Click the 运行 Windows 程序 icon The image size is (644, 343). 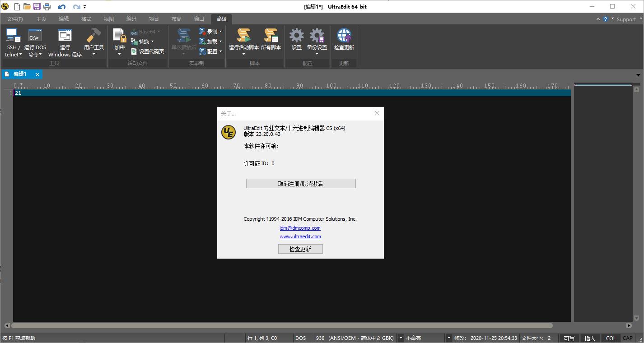click(65, 35)
